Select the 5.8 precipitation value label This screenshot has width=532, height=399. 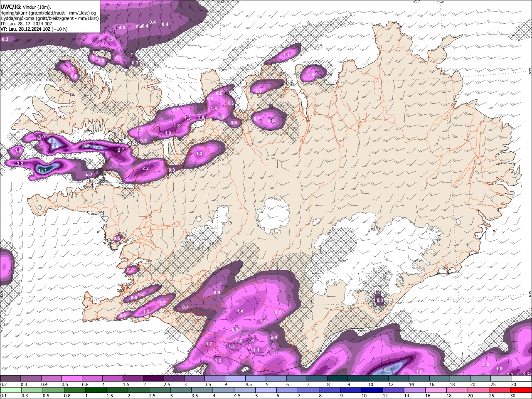click(x=54, y=147)
